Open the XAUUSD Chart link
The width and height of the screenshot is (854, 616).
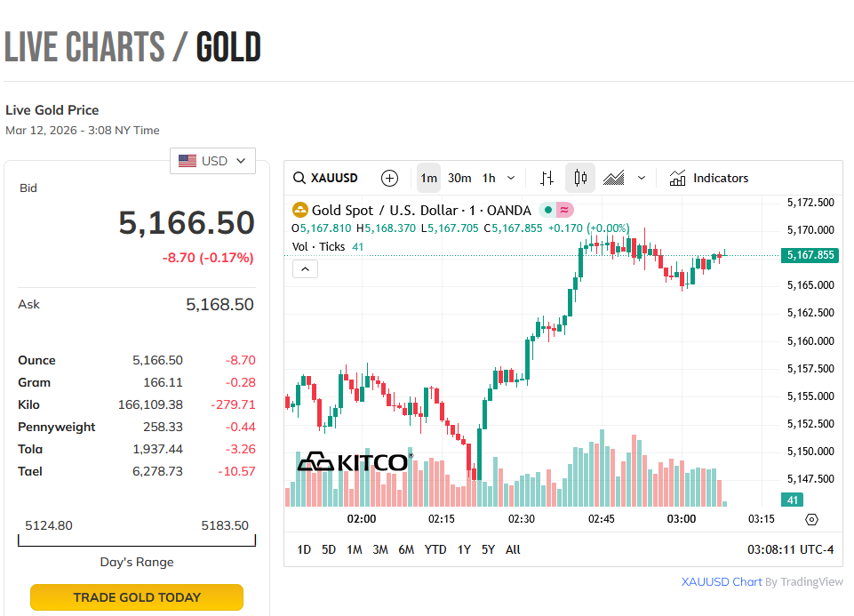tap(722, 581)
